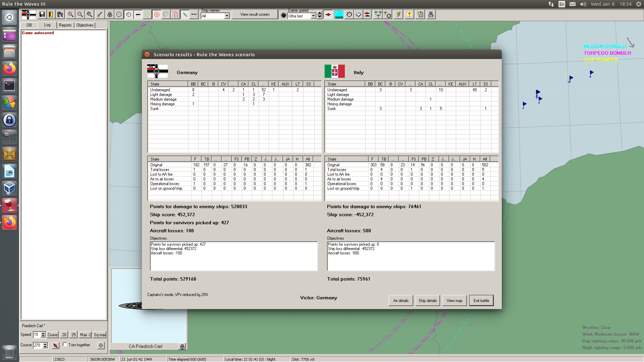Switch to the Log tab
Viewport: 644px width, 362px height.
click(47, 25)
